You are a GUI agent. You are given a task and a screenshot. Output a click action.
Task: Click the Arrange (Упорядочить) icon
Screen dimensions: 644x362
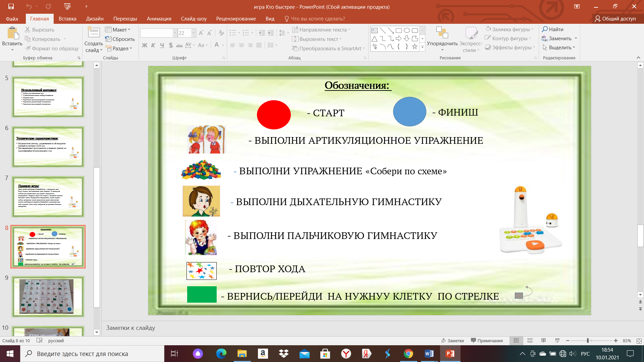click(442, 33)
